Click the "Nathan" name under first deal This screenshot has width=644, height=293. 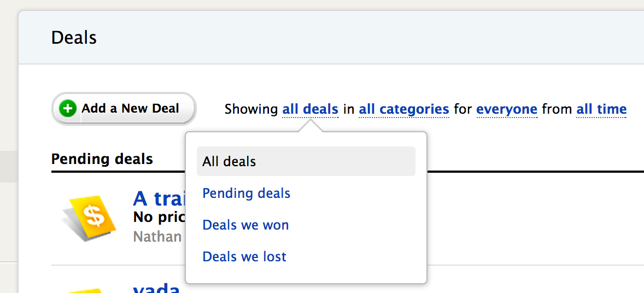coord(157,237)
